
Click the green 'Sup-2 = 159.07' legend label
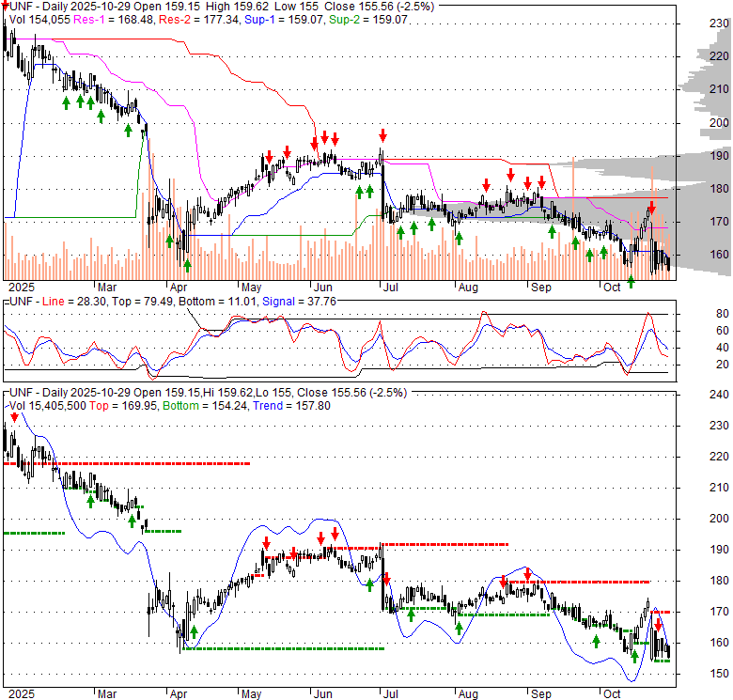[367, 20]
